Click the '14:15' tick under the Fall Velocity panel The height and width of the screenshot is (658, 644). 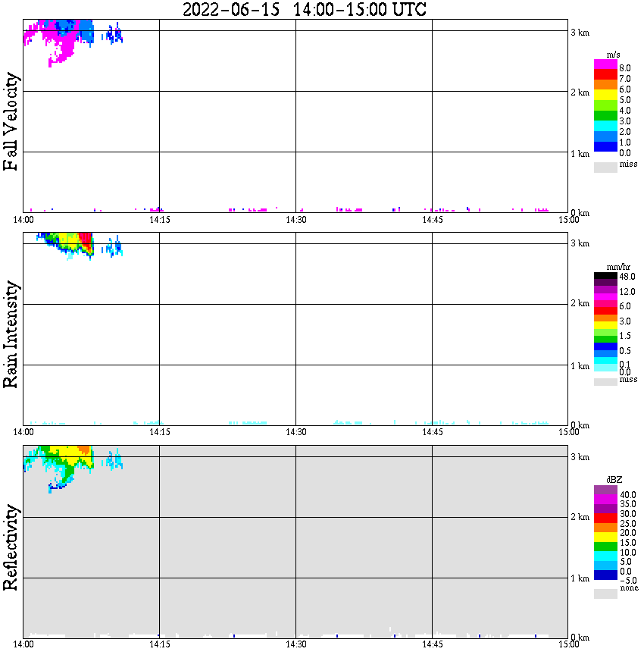point(160,220)
